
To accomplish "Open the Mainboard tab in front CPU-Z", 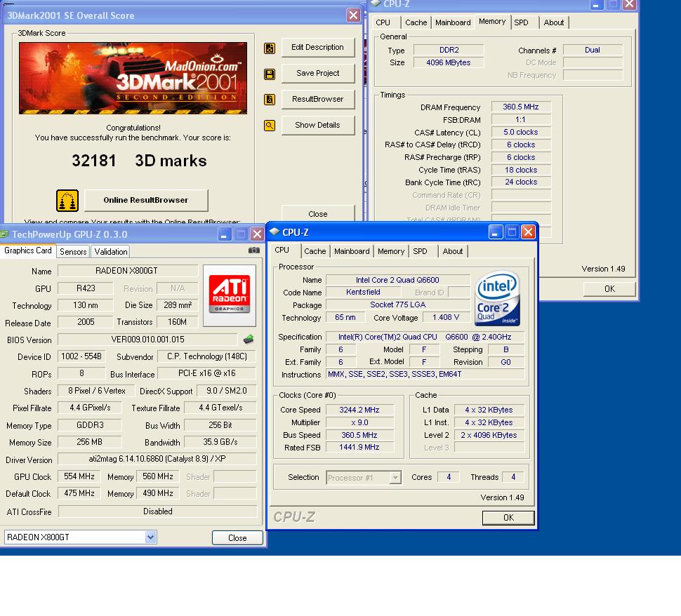I will 352,251.
